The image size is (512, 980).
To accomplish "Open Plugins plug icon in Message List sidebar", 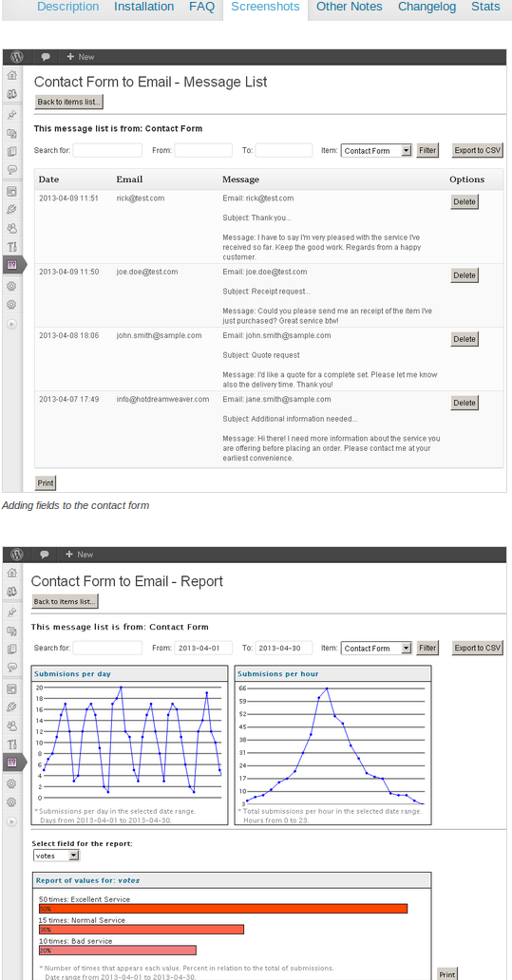I will coord(12,210).
